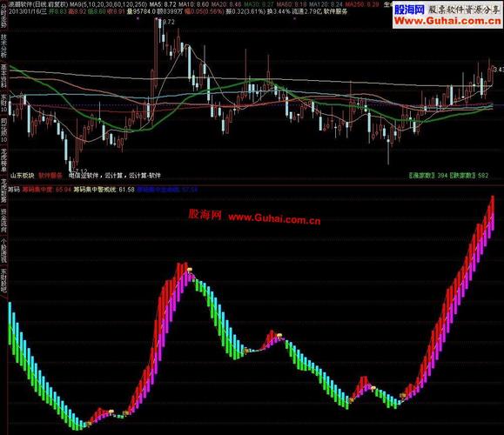Click the Www.Guhai.com.cn link in banner
This screenshot has height=435, width=504.
[x=447, y=21]
